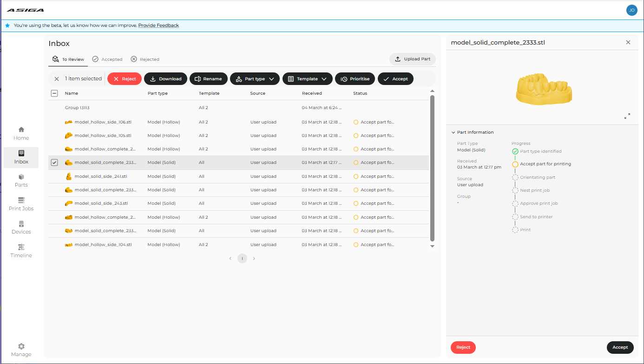Sort by the Received column header
This screenshot has height=364, width=644.
tap(312, 93)
